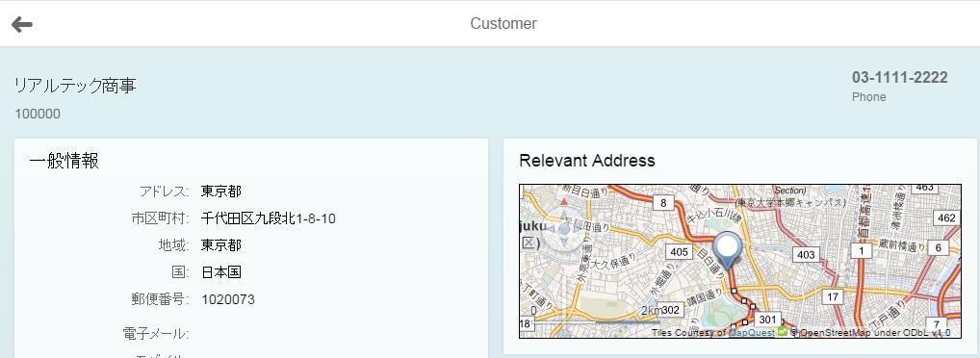
Task: Click the postal code 1020073
Action: pos(228,300)
